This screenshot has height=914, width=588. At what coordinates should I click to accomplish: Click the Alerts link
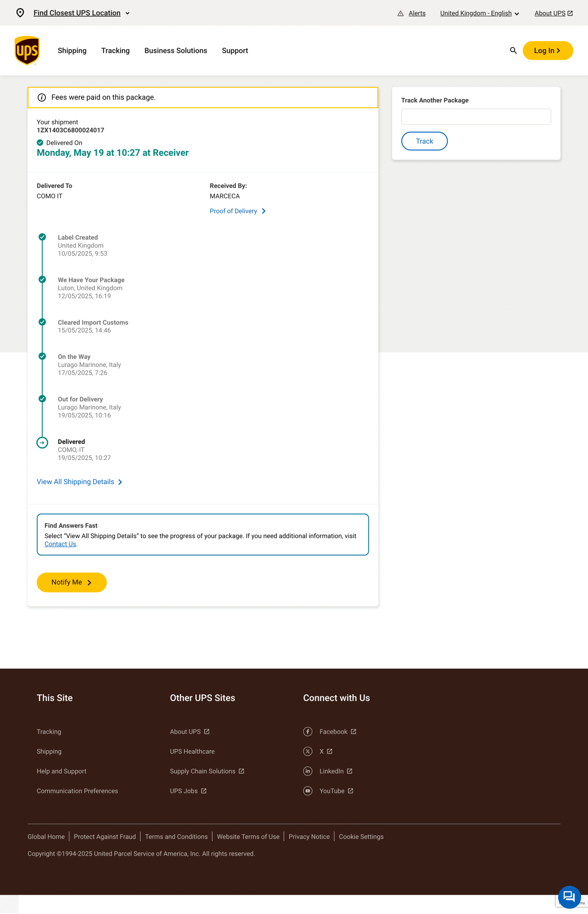(417, 13)
